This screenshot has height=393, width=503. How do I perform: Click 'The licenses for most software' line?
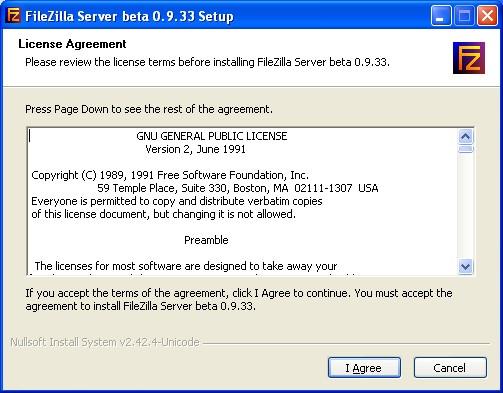186,266
